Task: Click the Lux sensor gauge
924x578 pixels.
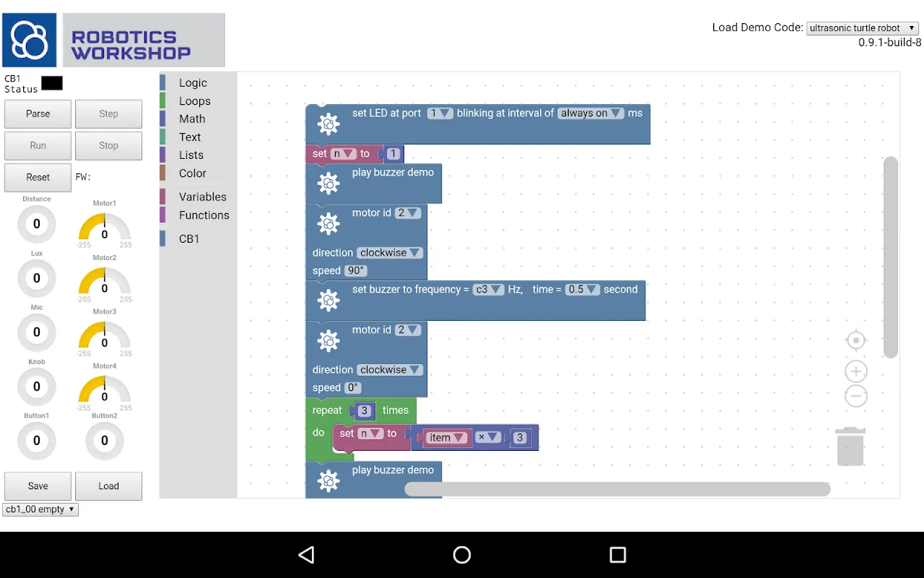Action: pos(37,278)
